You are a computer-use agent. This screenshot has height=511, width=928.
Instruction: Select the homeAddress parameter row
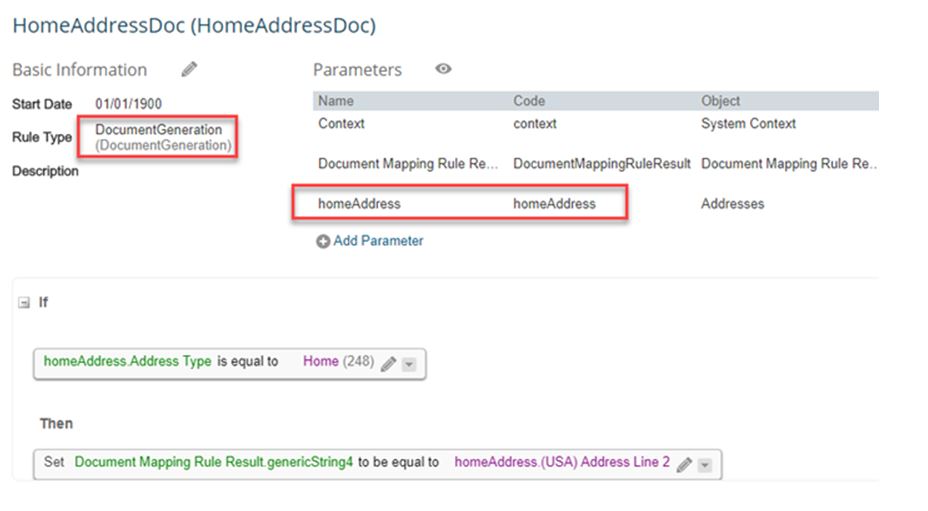point(596,204)
